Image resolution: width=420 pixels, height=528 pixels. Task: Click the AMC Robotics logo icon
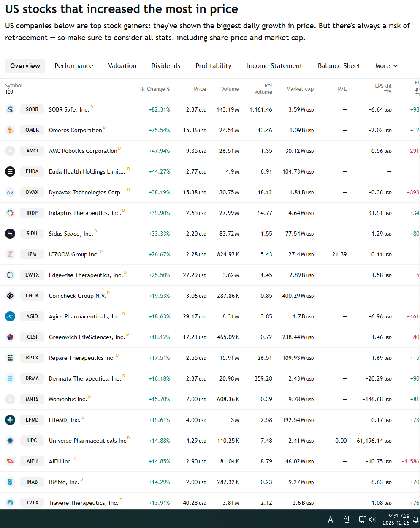pos(10,151)
